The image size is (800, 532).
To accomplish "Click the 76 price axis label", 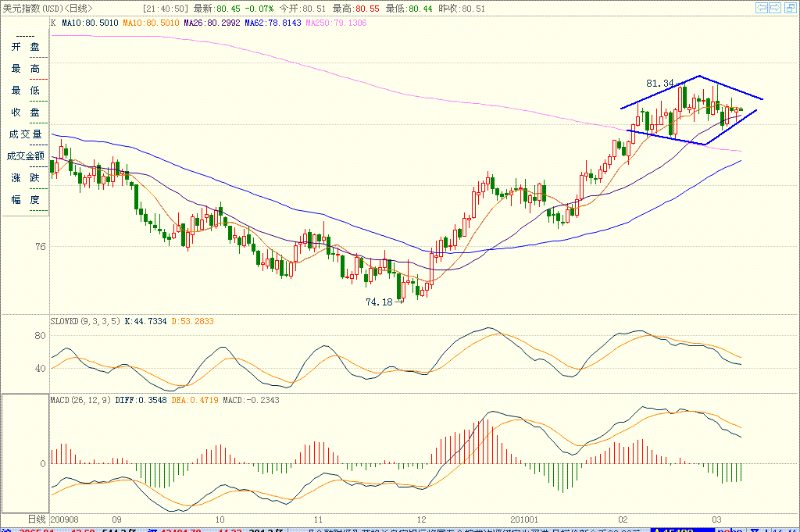I will [x=41, y=247].
